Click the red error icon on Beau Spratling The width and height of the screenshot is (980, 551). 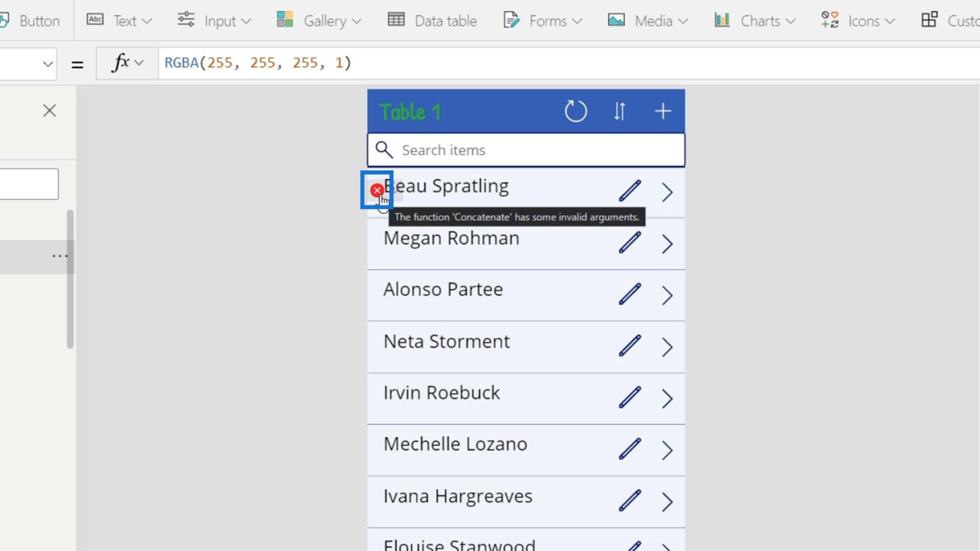(x=377, y=189)
